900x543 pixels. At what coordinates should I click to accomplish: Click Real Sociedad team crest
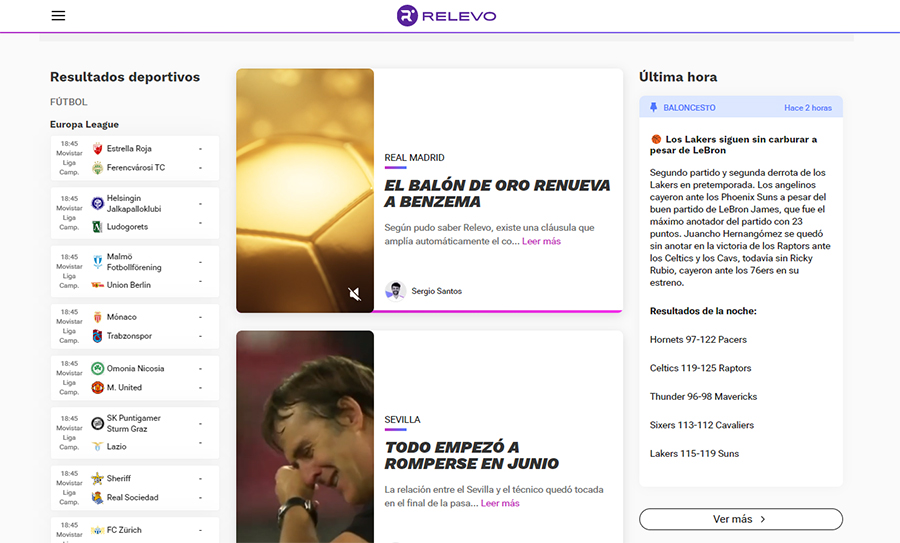(98, 498)
